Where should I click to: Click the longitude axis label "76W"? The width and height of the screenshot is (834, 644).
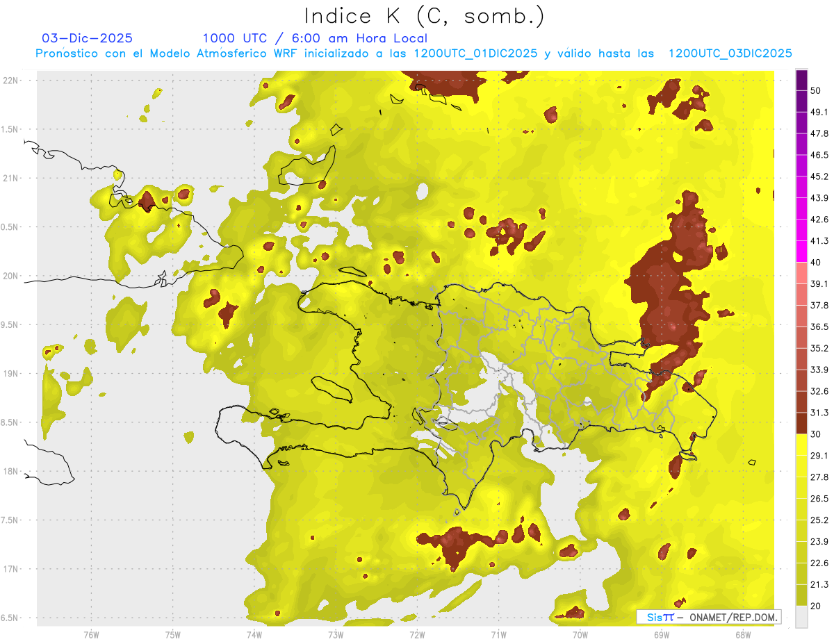coord(91,635)
